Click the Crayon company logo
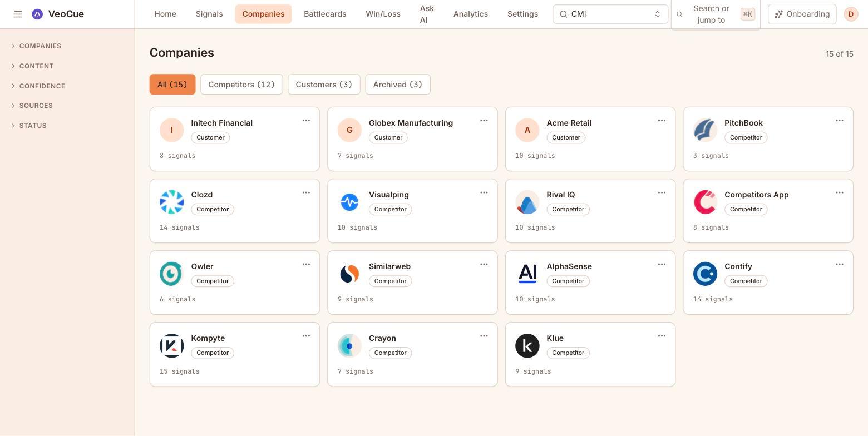The width and height of the screenshot is (868, 436). click(349, 345)
